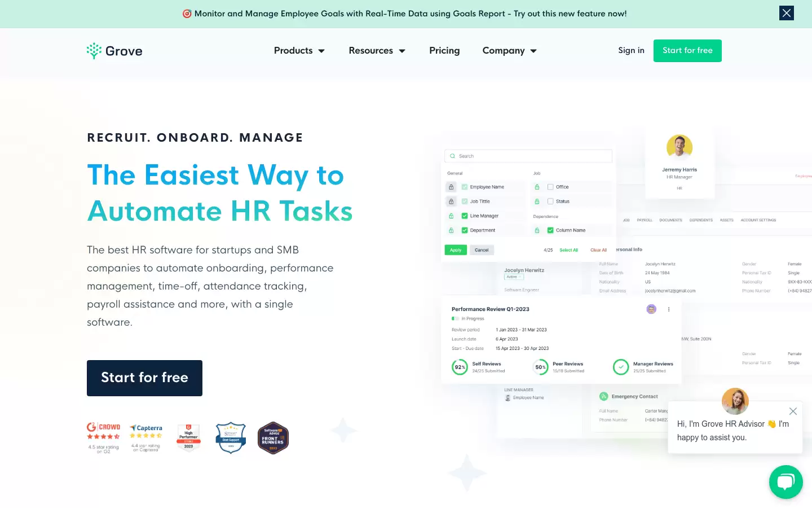812x508 pixels.
Task: Expand the Company dropdown menu
Action: 510,51
